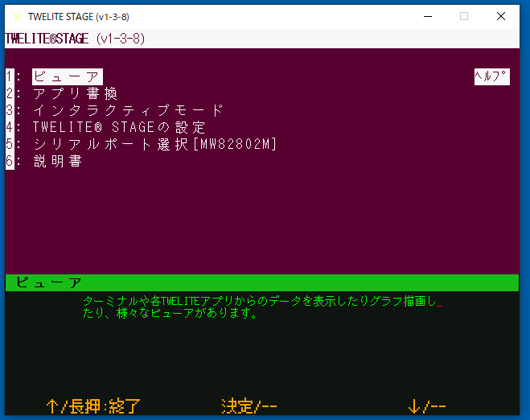Screen dimensions: 530x420
Task: Click the number 6 shortcut label
Action: coord(10,161)
